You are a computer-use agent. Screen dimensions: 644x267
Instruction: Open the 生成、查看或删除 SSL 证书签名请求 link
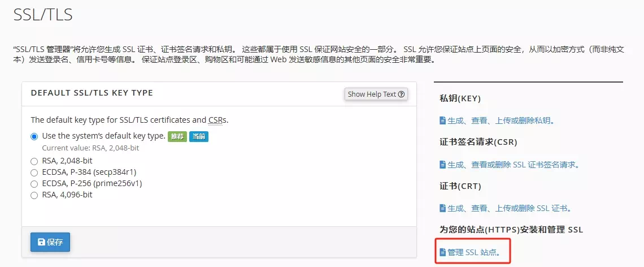(513, 165)
